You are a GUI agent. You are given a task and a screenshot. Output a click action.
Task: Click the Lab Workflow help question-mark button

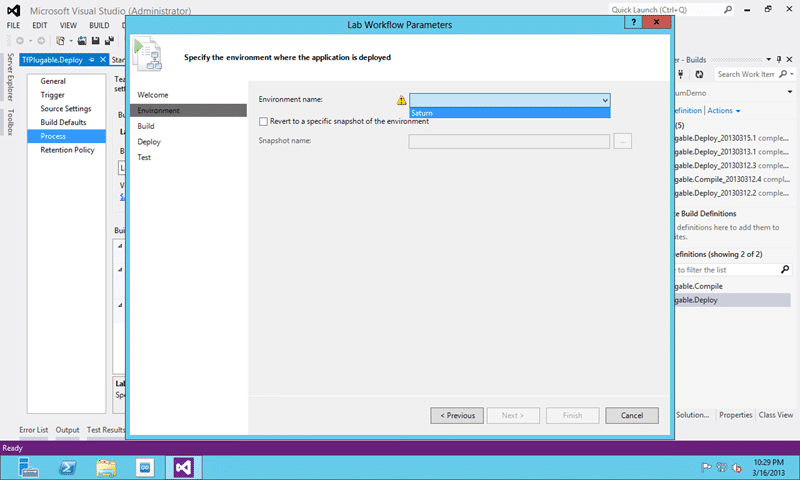click(x=633, y=22)
